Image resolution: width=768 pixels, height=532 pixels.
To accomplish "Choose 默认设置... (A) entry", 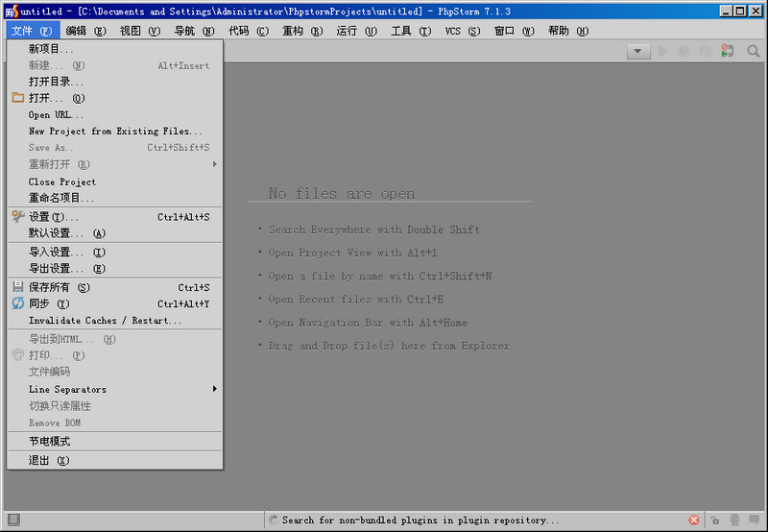I will 115,233.
